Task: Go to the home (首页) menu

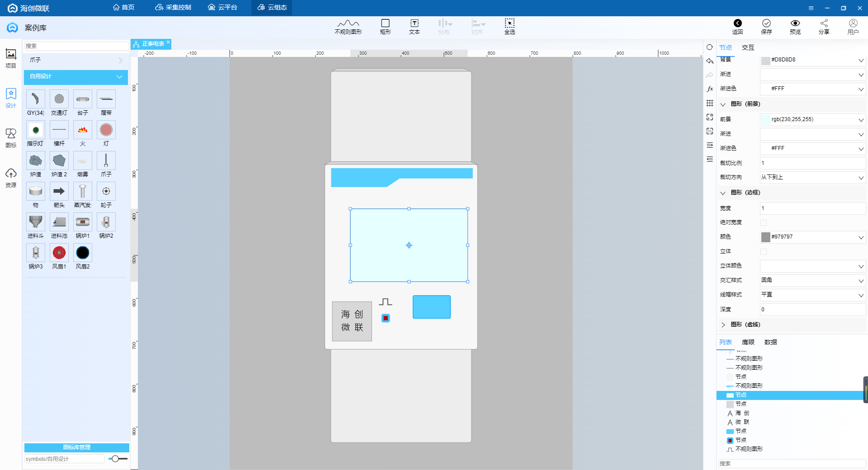Action: coord(123,8)
